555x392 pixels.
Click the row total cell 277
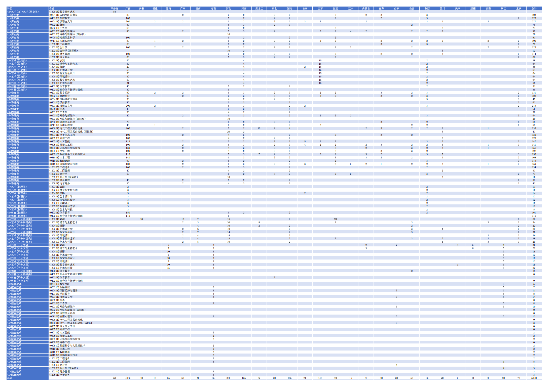click(534, 22)
